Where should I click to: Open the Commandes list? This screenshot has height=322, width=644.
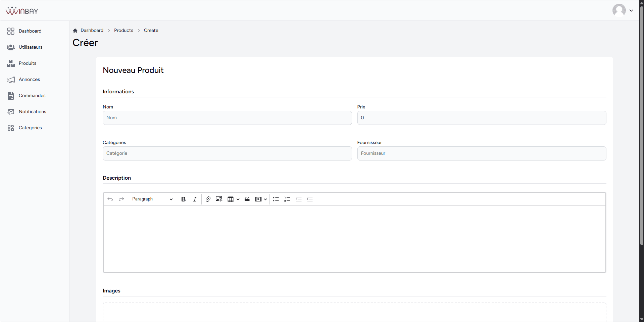click(32, 95)
